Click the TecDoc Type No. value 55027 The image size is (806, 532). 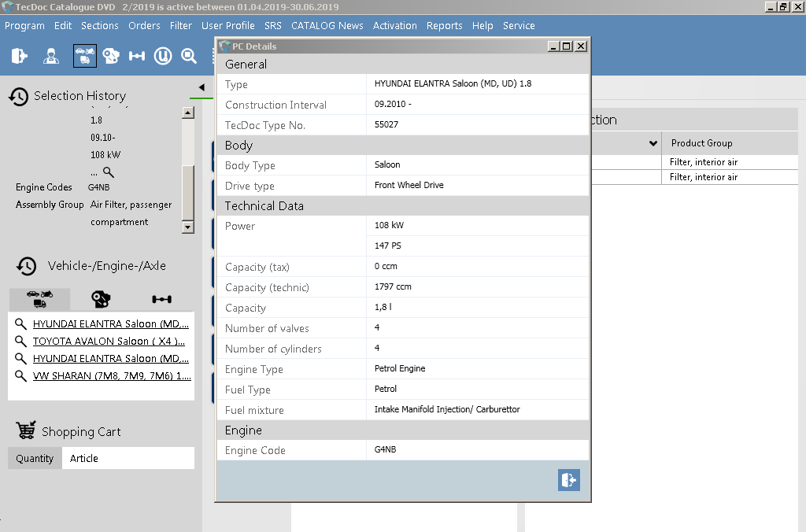(x=386, y=124)
